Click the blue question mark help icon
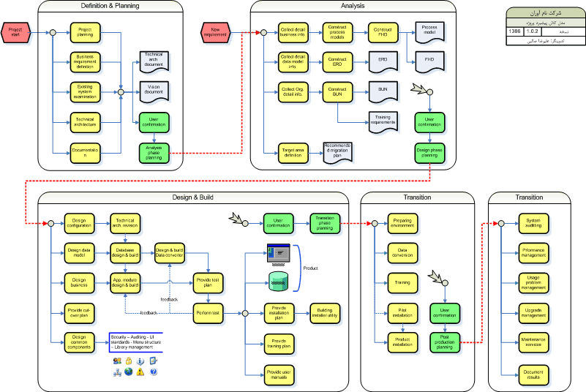 [152, 372]
